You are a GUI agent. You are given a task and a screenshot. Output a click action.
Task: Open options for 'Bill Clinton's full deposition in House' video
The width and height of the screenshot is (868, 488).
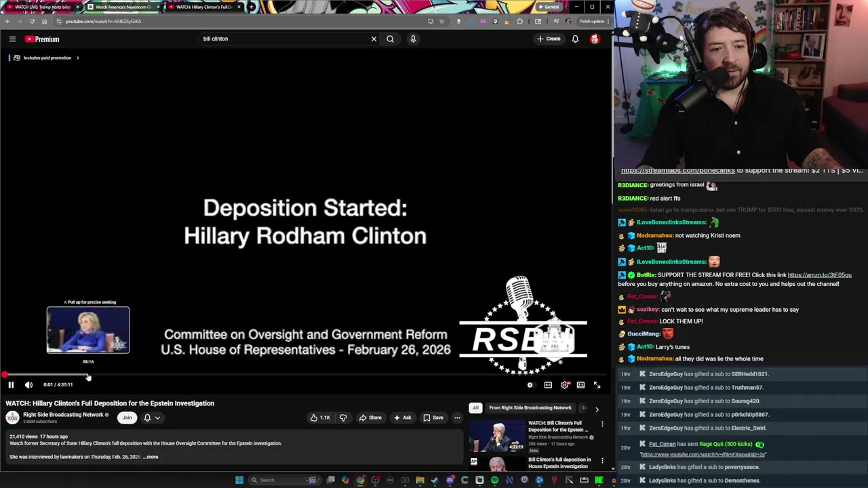pos(602,462)
